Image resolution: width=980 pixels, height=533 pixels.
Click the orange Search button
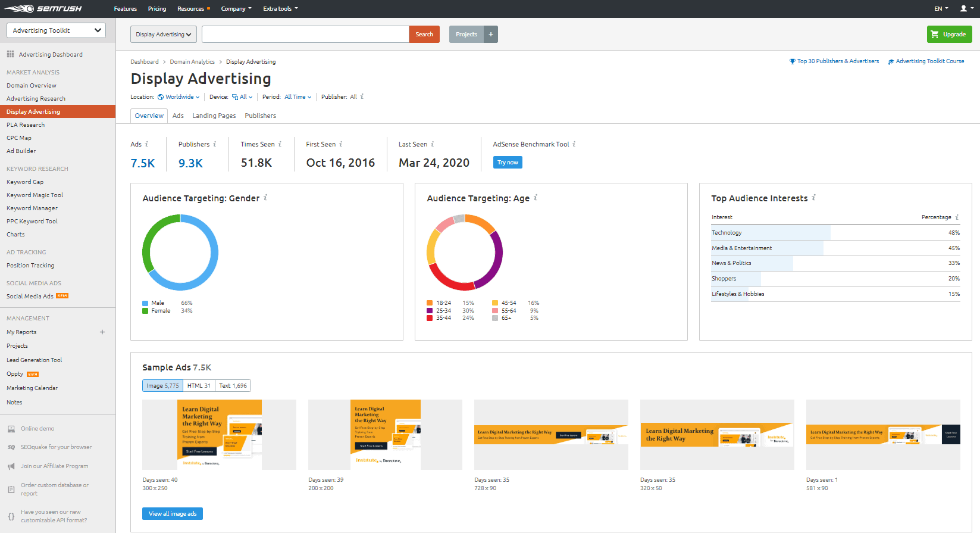(424, 34)
